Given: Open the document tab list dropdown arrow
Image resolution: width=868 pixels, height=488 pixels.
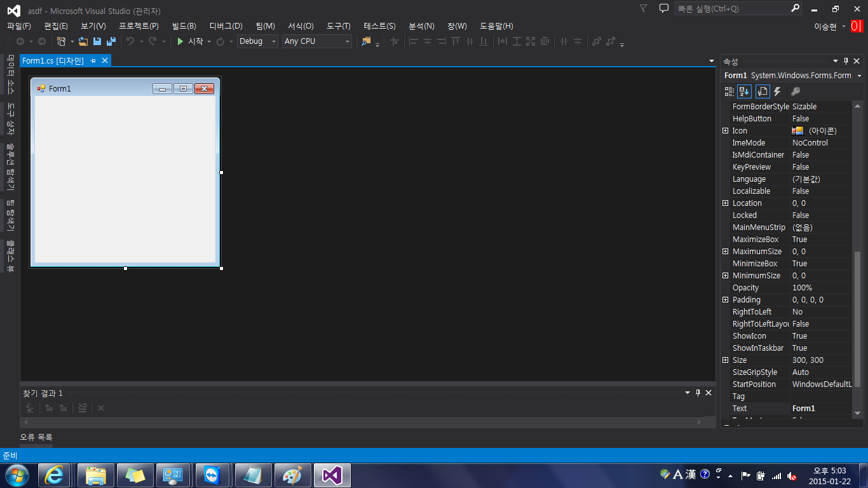Looking at the screenshot, I should coord(712,61).
